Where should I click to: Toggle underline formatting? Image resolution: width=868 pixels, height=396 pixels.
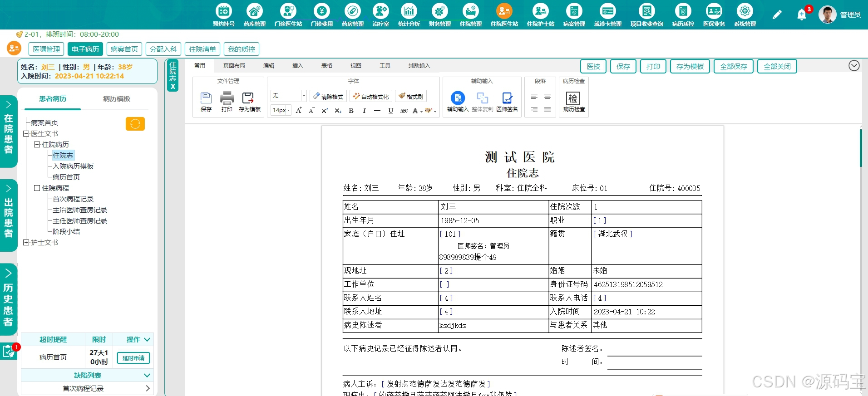point(390,110)
